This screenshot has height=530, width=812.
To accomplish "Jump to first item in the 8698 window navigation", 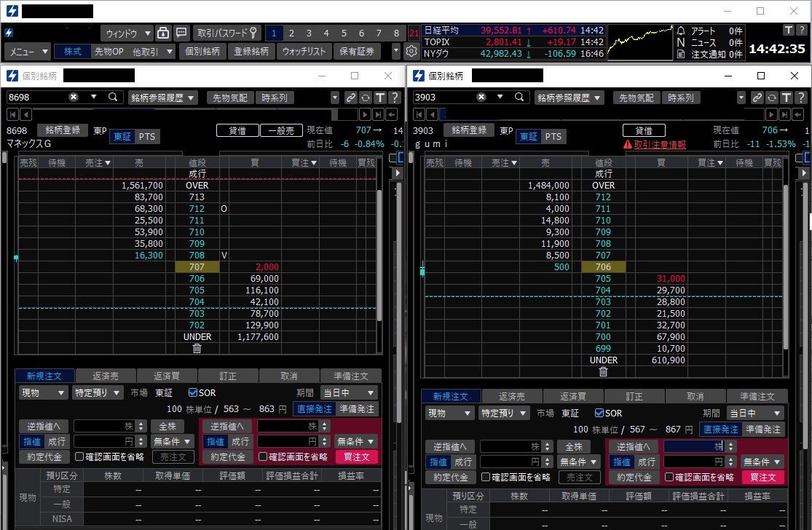I will coord(13,114).
